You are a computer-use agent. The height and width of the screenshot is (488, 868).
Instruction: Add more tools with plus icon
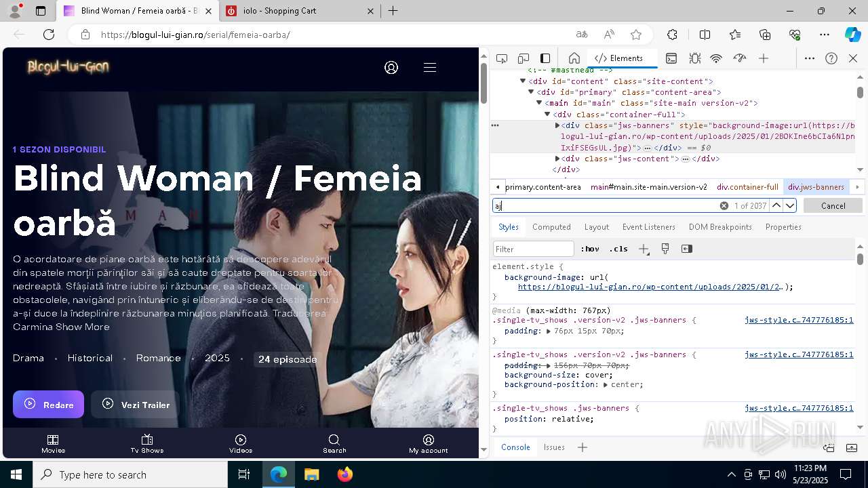pyautogui.click(x=764, y=58)
